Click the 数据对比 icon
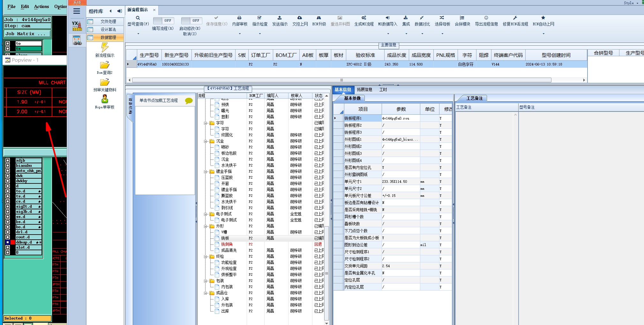 coord(422,18)
